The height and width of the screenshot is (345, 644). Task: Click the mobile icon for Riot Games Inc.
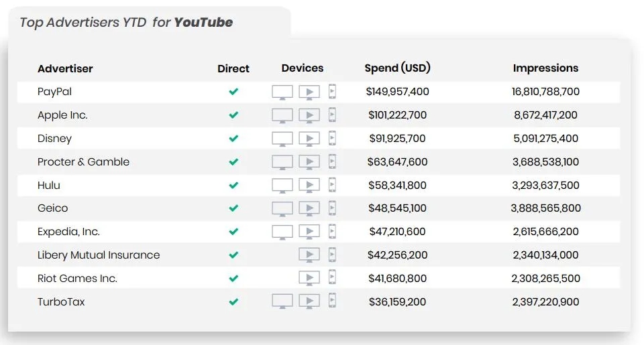tap(332, 278)
